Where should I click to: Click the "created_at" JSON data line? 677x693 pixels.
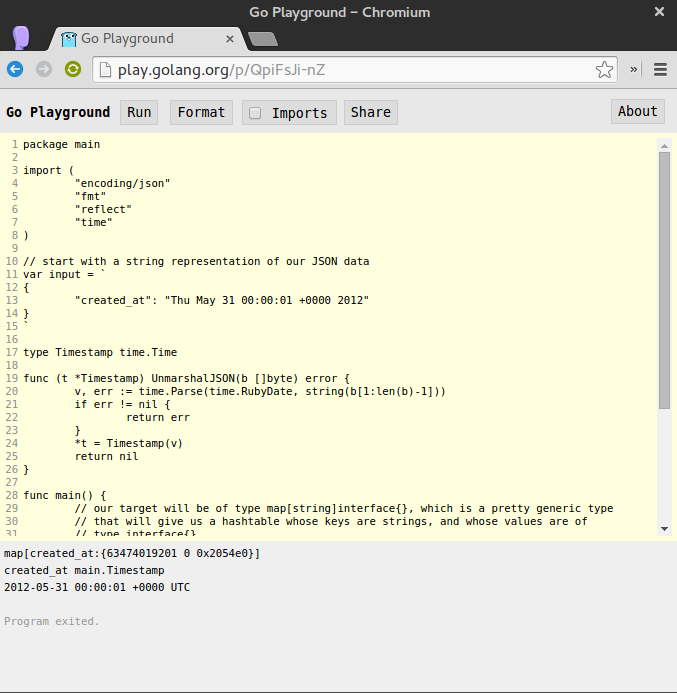coord(222,301)
